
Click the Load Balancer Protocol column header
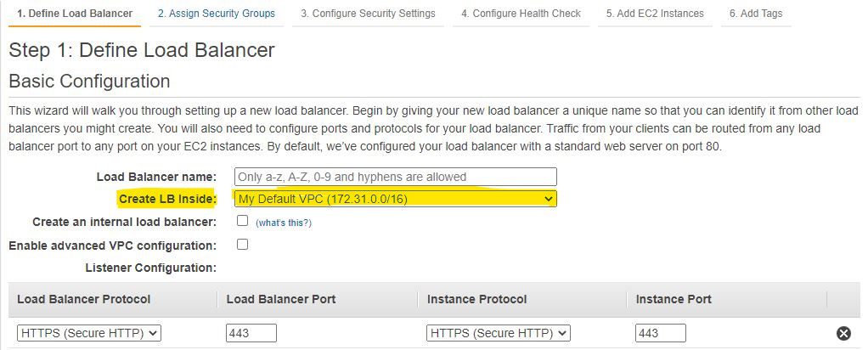click(84, 299)
